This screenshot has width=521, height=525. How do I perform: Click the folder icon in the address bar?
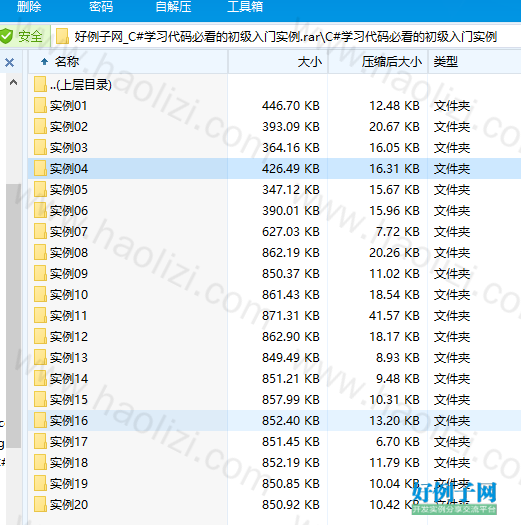click(x=62, y=36)
